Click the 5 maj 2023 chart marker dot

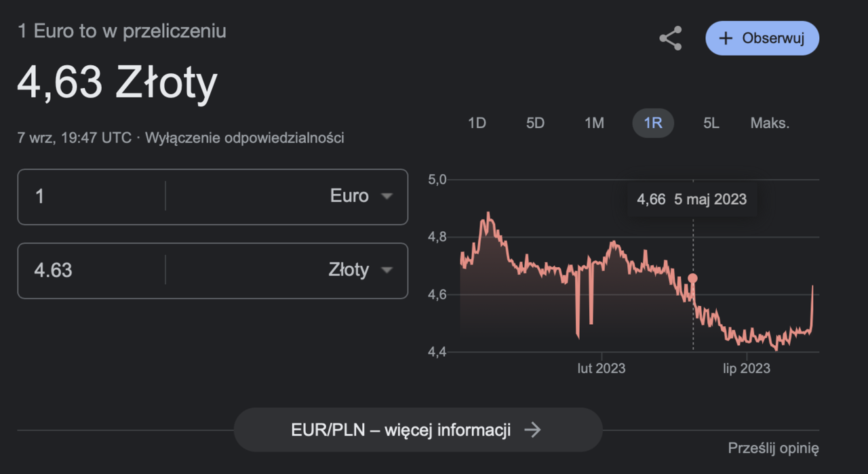[x=692, y=278]
